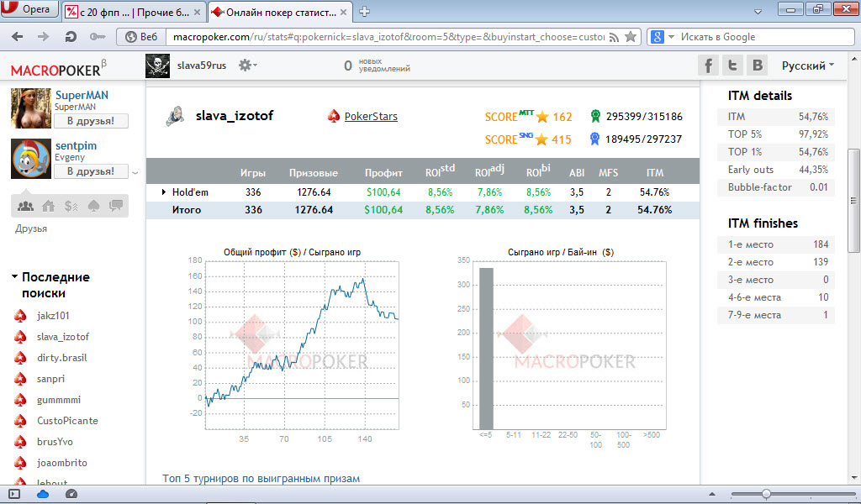Select the chat bubbles icon in sidebar toolbar
The height and width of the screenshot is (504, 861).
coord(116,206)
